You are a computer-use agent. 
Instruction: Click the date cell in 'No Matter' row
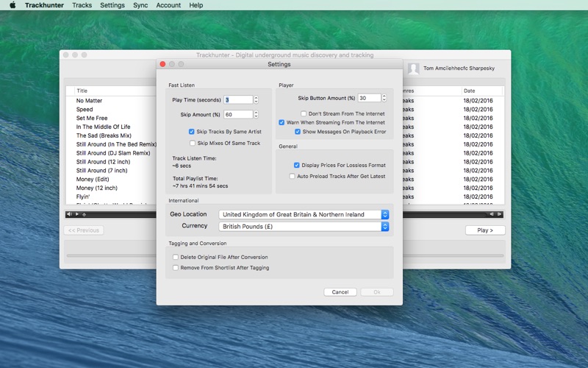478,101
